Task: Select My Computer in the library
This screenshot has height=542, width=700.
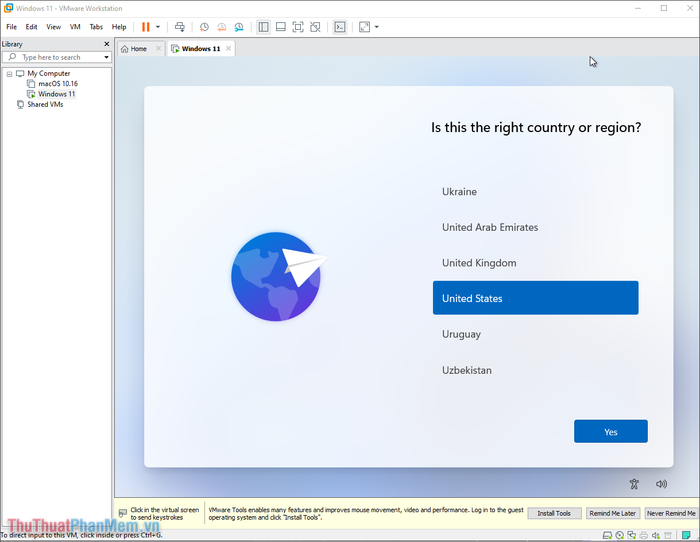Action: [49, 73]
